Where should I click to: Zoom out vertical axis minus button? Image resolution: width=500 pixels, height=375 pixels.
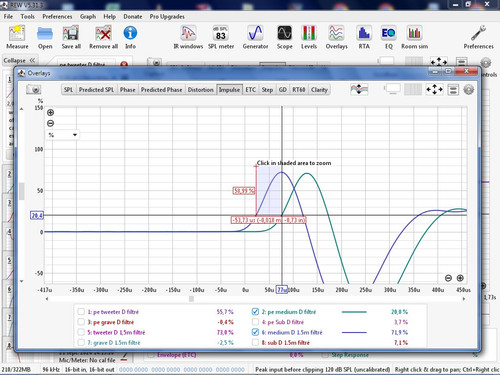coord(50,123)
